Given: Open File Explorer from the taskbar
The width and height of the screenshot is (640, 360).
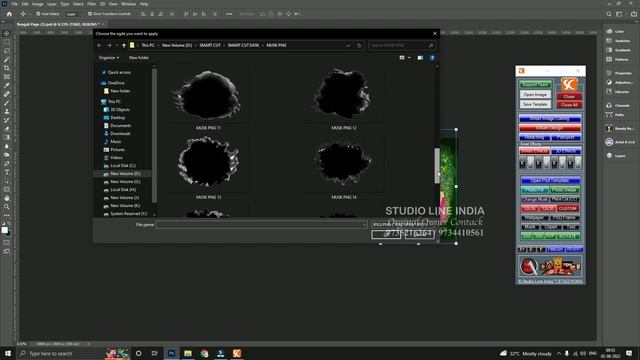Looking at the screenshot, I should pyautogui.click(x=188, y=353).
